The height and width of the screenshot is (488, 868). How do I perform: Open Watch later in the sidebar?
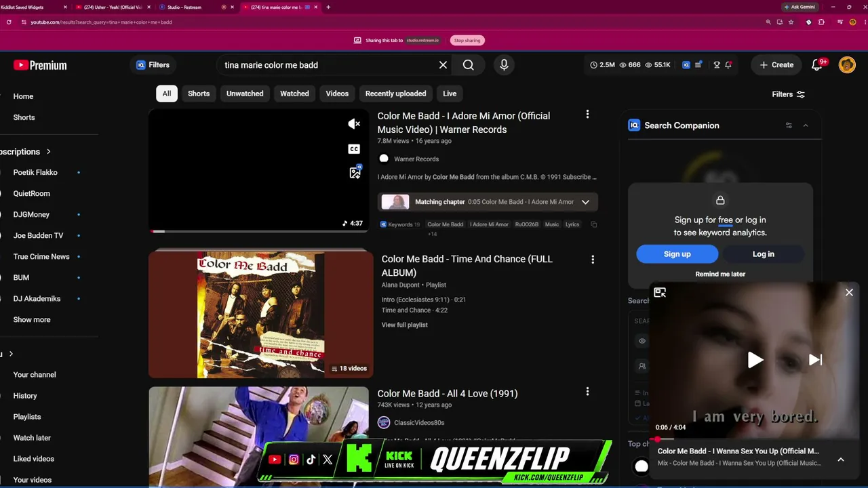(32, 438)
